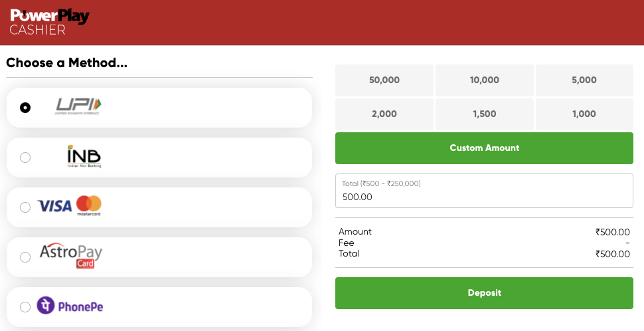Click the PhonePe logo

click(x=70, y=306)
